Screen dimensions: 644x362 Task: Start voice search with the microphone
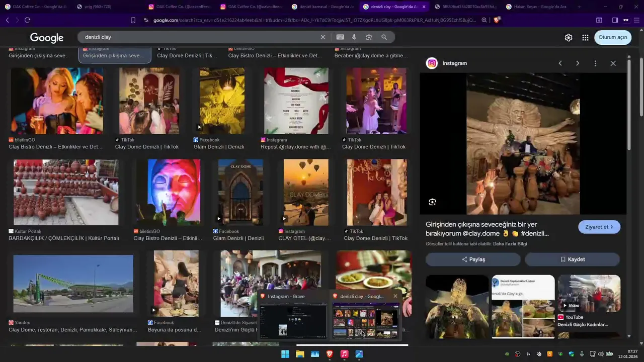point(354,37)
